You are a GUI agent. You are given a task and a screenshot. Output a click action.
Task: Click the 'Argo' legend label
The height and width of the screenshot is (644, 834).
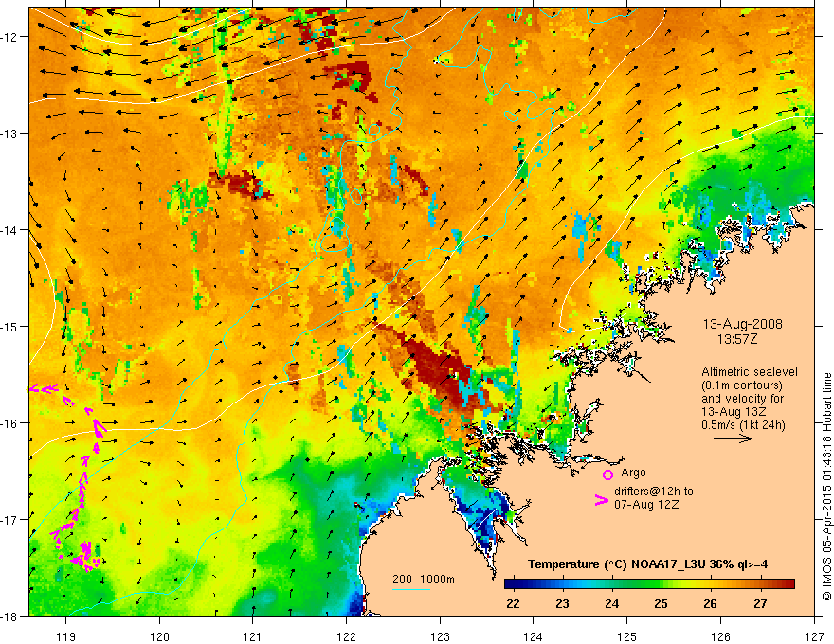pos(633,473)
